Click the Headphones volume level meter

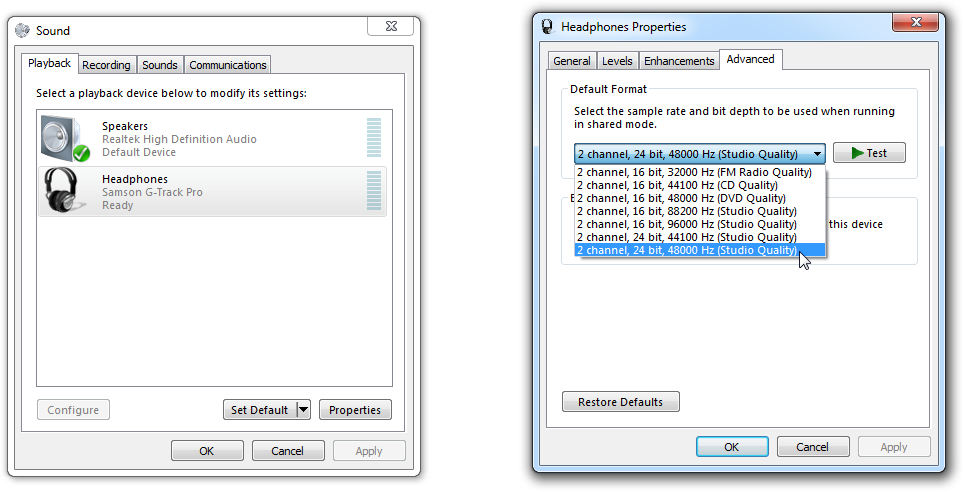tap(374, 191)
